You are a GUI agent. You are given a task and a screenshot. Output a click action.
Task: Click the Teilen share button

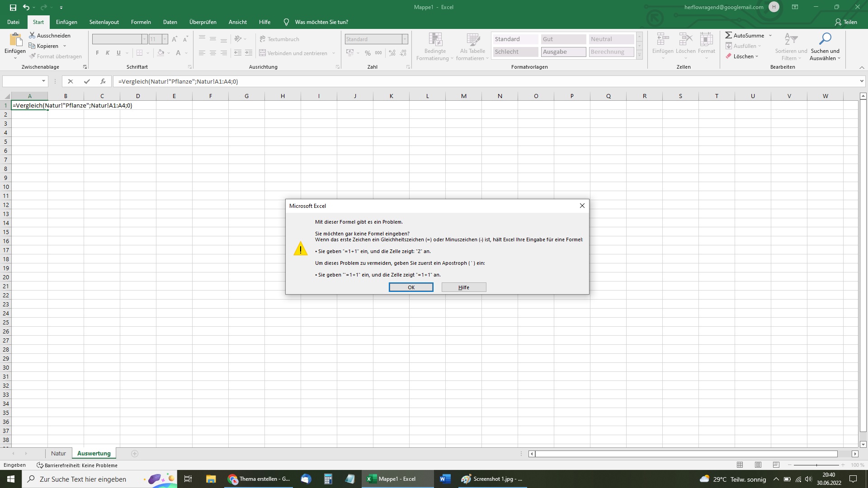[846, 22]
